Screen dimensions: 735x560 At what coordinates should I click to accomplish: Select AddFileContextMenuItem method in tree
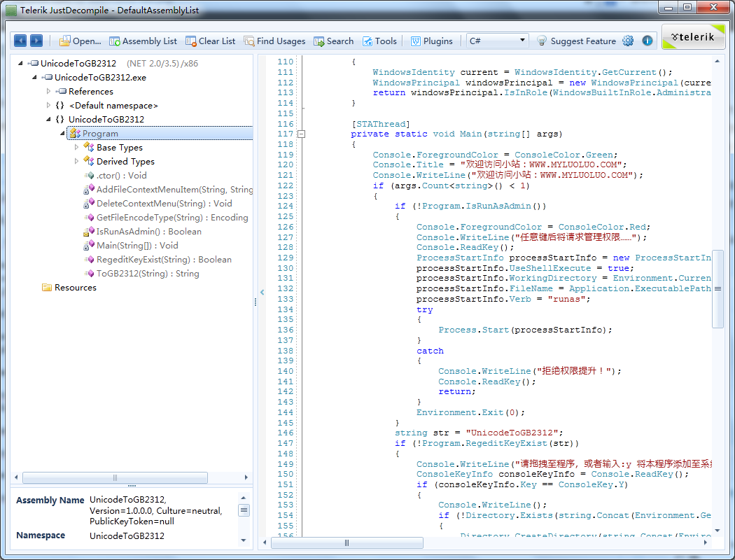[x=168, y=189]
